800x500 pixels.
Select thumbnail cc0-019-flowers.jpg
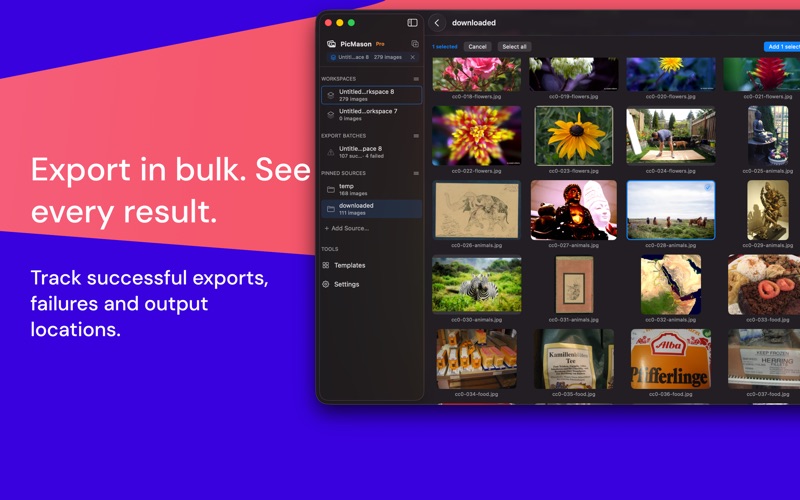(x=573, y=74)
